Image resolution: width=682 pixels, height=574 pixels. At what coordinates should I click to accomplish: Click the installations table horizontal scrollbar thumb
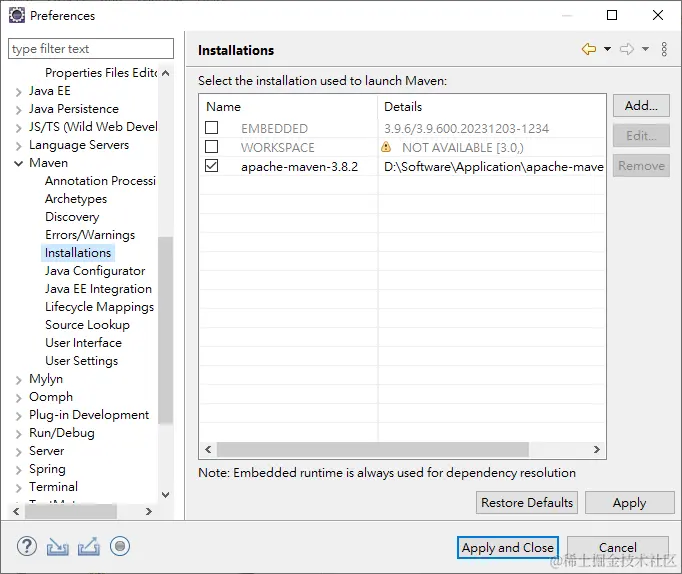(373, 450)
